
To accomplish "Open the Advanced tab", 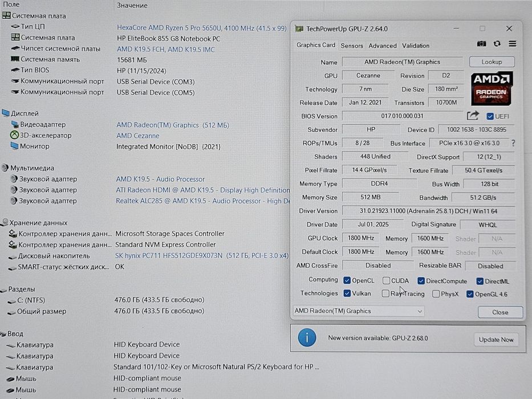I will [383, 46].
